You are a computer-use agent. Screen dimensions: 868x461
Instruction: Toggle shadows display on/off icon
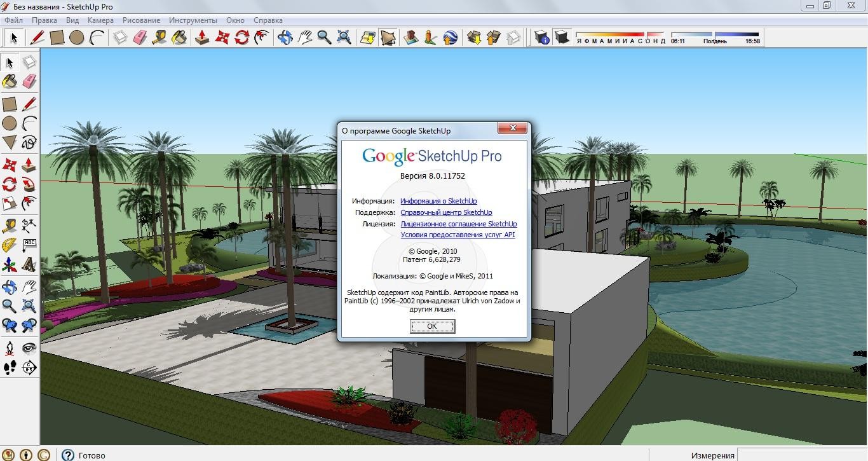[x=562, y=38]
